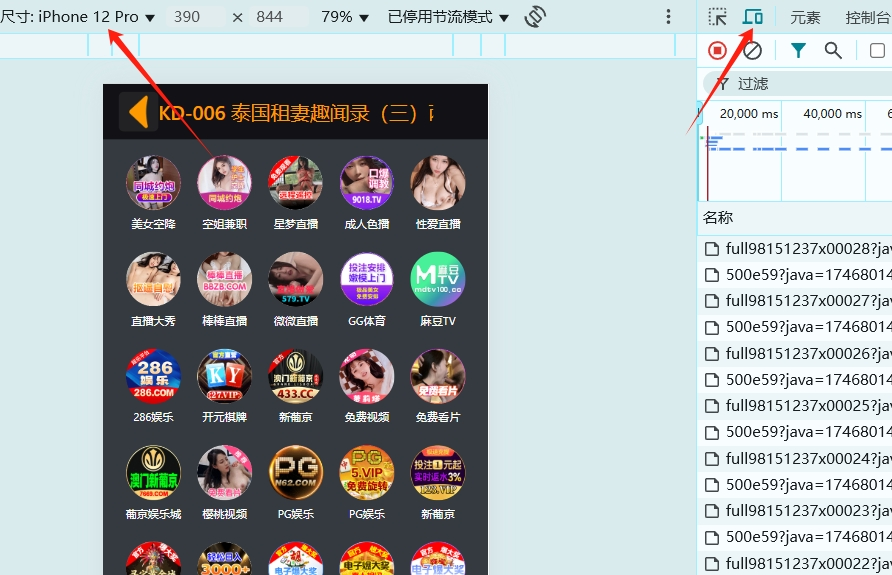Select the 40,000 ms timeline marker

click(x=832, y=114)
